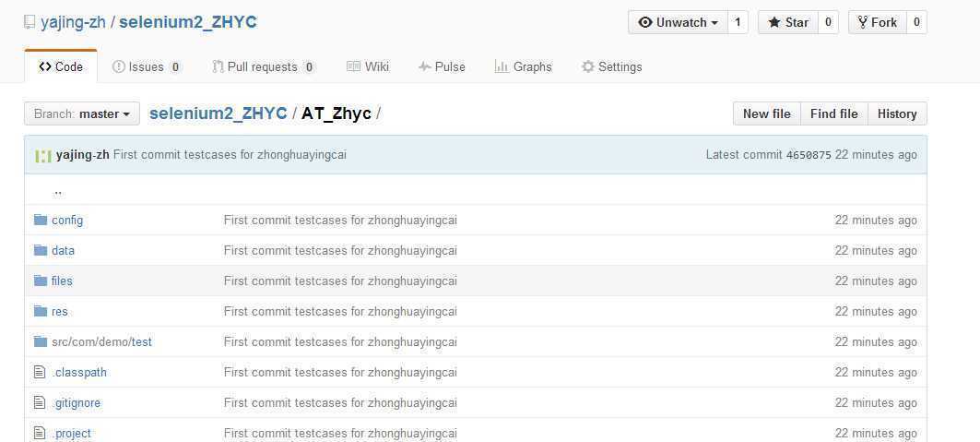
Task: Click commit message in data row
Action: click(x=340, y=250)
